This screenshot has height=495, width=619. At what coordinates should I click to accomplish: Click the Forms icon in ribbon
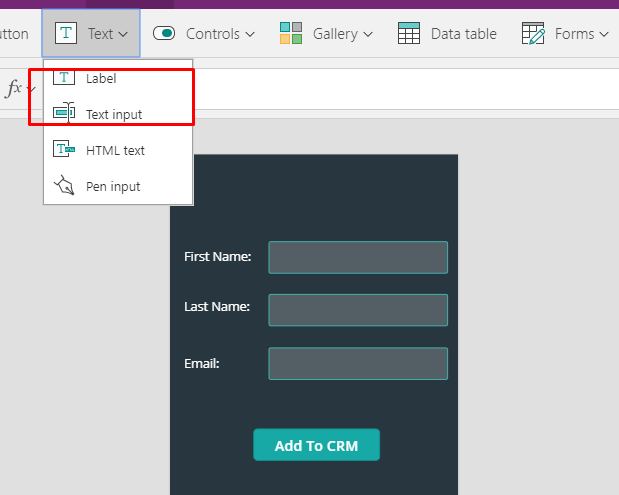[533, 33]
